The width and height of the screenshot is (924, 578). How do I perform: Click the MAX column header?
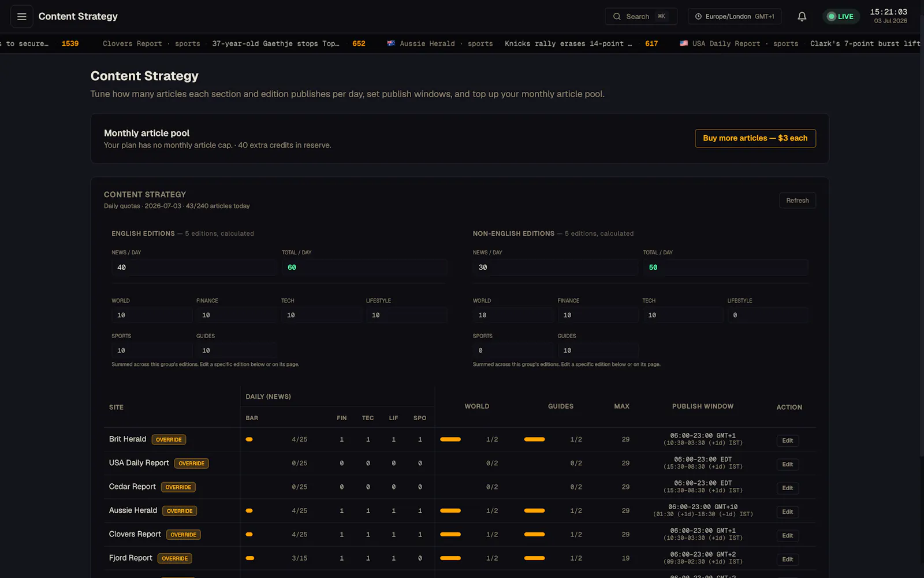tap(622, 406)
